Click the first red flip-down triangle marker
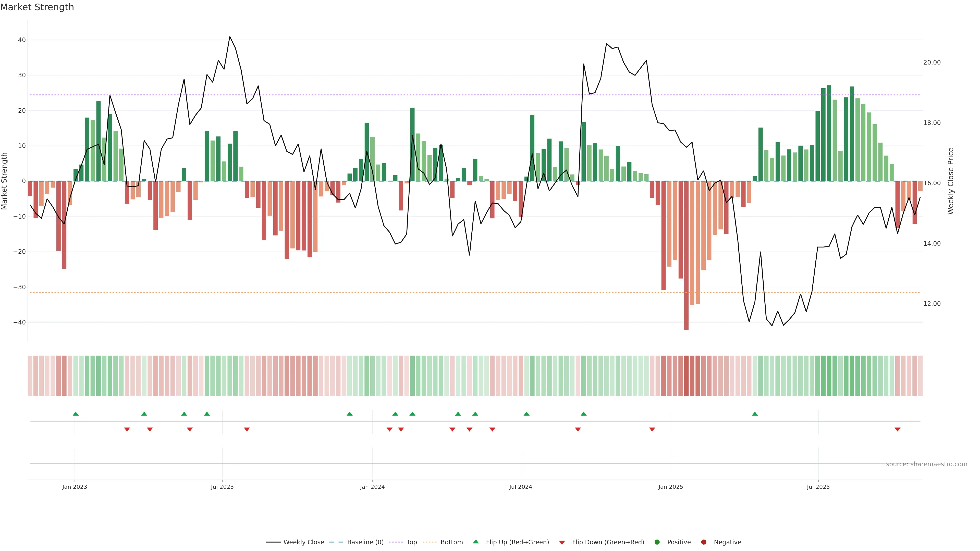Screen dimensions: 980x551 coord(127,429)
